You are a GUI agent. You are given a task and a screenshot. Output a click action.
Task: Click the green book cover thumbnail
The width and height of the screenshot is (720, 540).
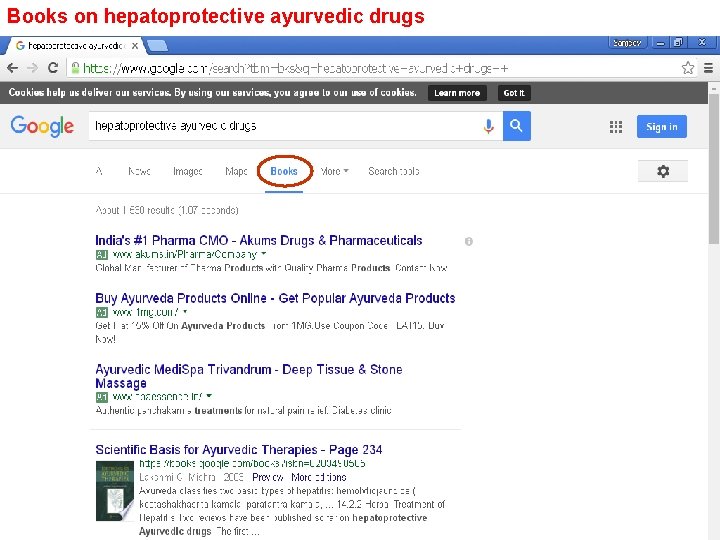(114, 491)
